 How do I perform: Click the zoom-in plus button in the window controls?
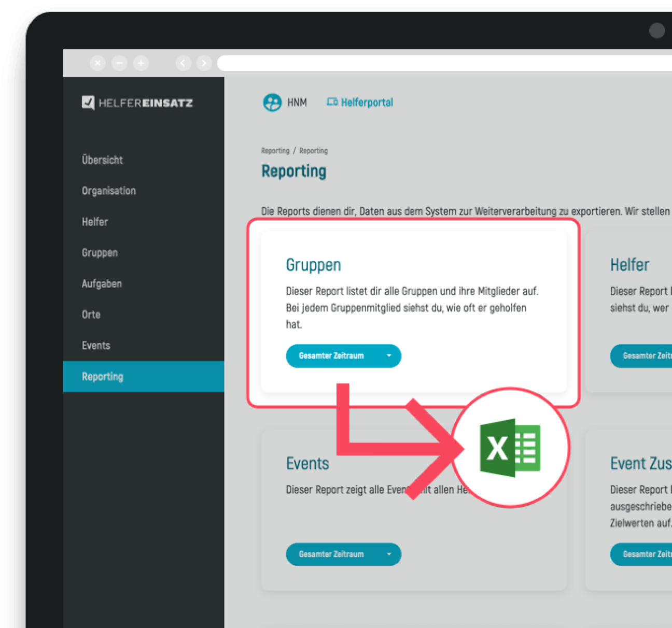(141, 63)
